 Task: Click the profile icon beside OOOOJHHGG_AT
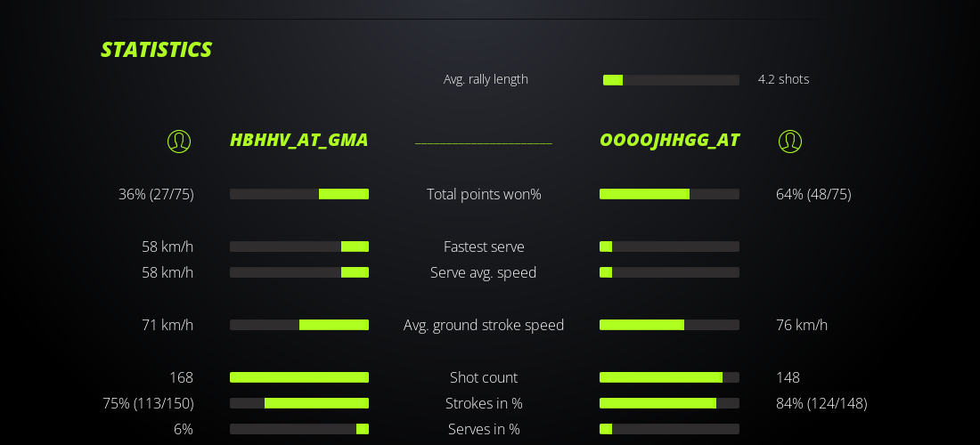790,142
